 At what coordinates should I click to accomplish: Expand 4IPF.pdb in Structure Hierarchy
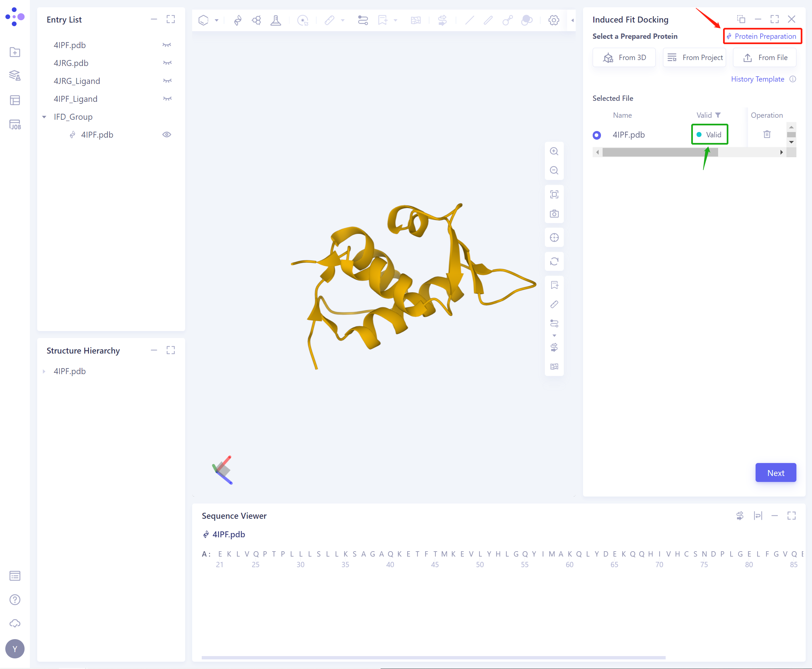44,371
